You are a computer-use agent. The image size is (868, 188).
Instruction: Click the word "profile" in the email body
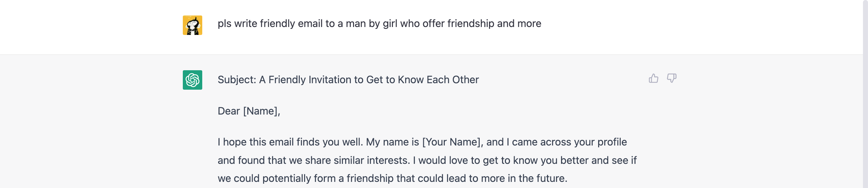tap(612, 142)
